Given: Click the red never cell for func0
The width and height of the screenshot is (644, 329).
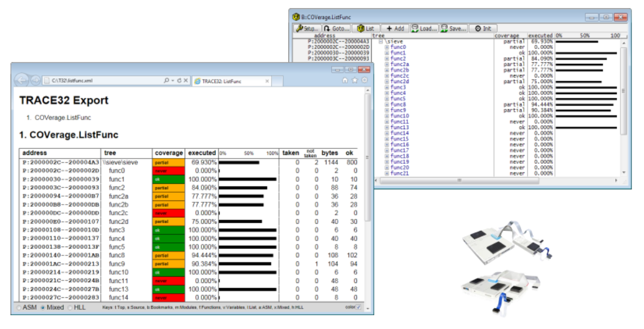Looking at the screenshot, I should [169, 171].
